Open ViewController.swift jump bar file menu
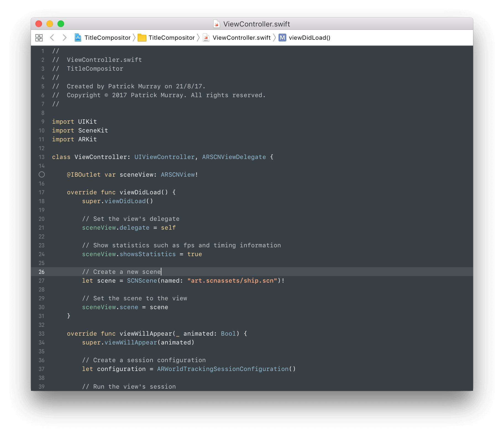Screen dimensions: 504x435 (242, 38)
